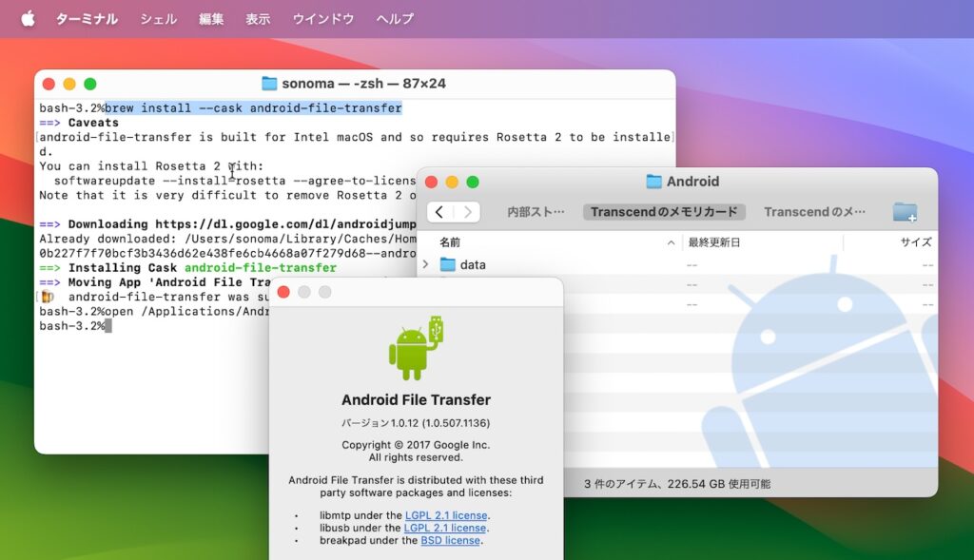Click the folder icon in Terminal title bar
974x560 pixels.
pos(267,84)
